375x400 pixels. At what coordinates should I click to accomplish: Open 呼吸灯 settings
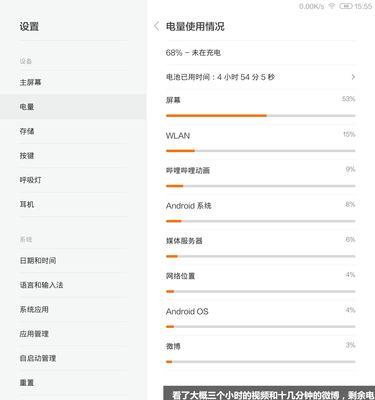click(x=73, y=180)
